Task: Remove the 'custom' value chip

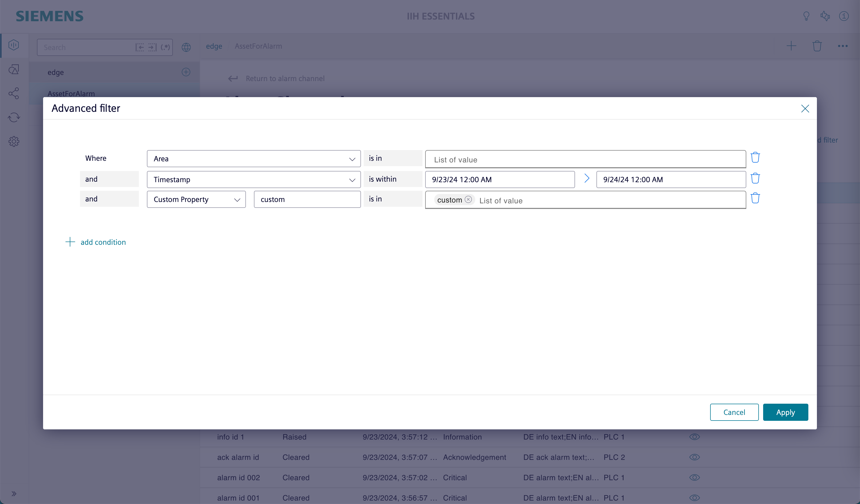Action: coord(468,200)
